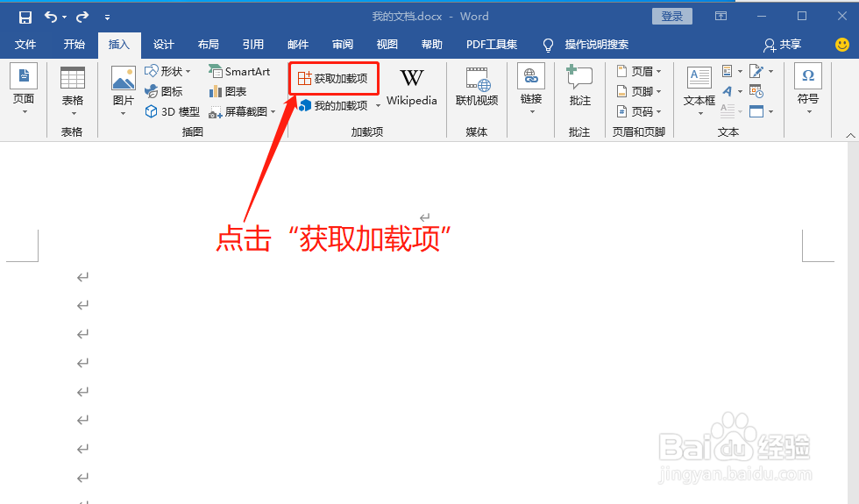Screen dimensions: 859x504
Task: Open the 链接 links dropdown
Action: pos(531,89)
